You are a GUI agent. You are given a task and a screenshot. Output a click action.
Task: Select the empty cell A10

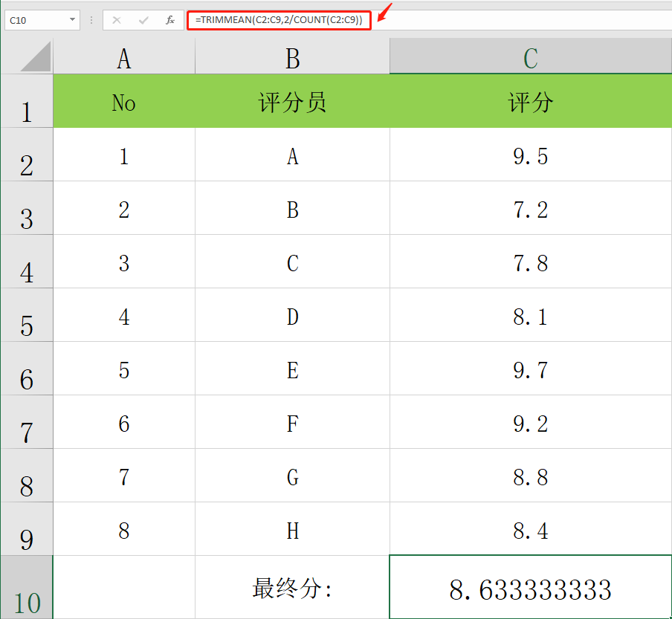(124, 587)
